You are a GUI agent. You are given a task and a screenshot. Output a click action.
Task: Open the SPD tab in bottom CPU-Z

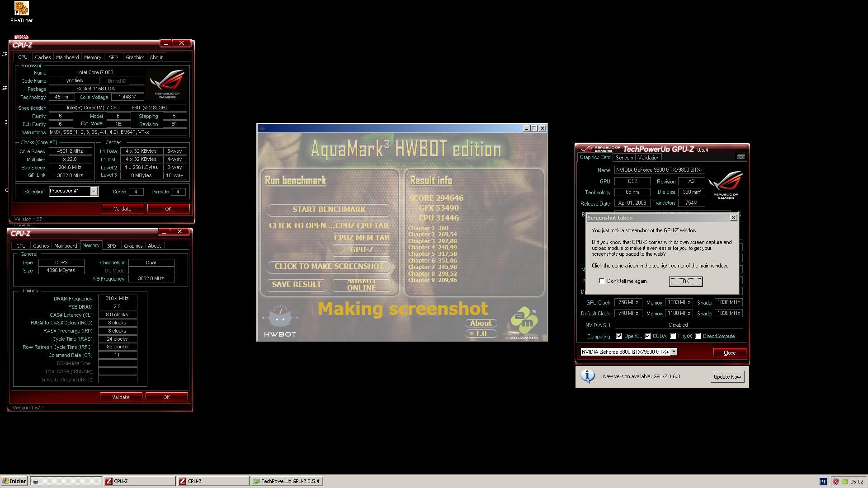tap(112, 246)
